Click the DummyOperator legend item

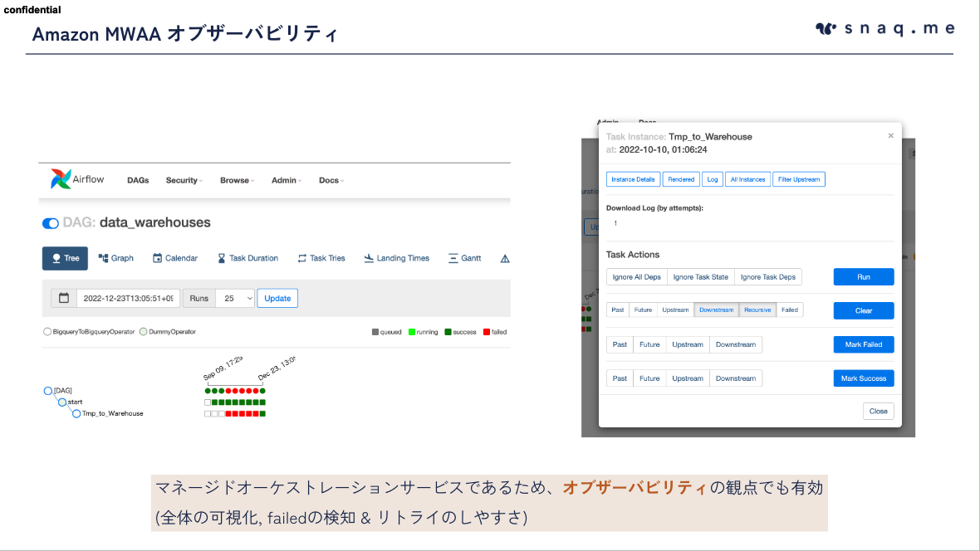tap(168, 332)
